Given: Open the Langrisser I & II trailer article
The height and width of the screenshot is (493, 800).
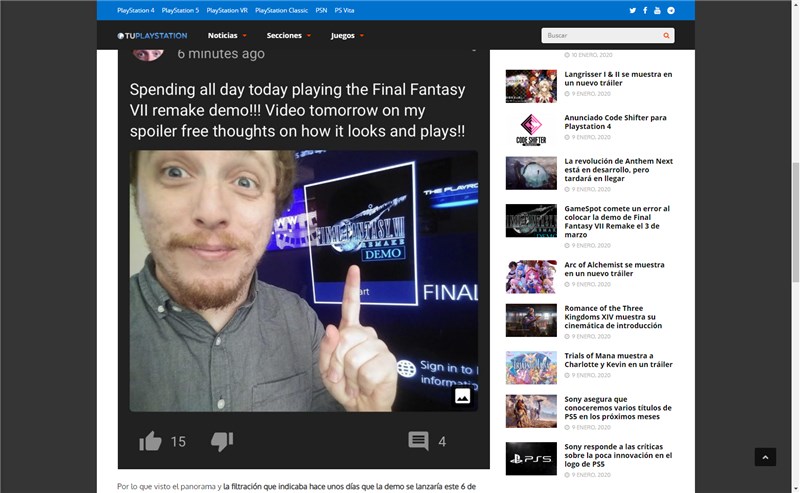Looking at the screenshot, I should point(618,79).
